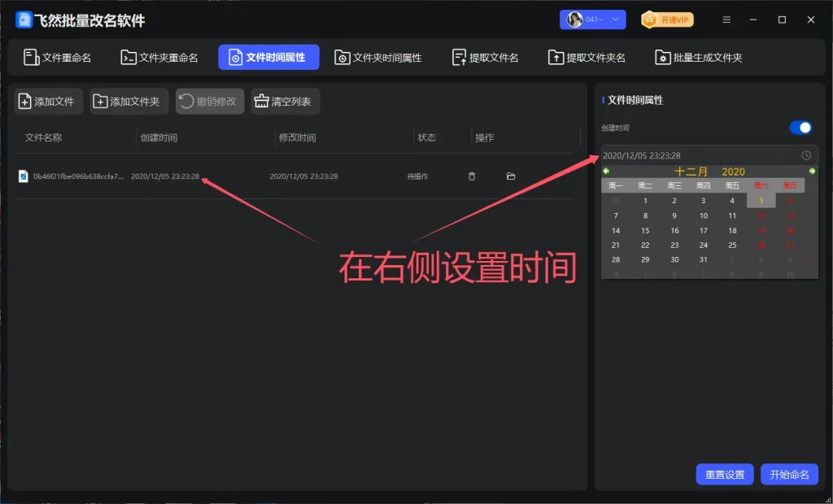Pick day 28 in calendar

coord(616,259)
